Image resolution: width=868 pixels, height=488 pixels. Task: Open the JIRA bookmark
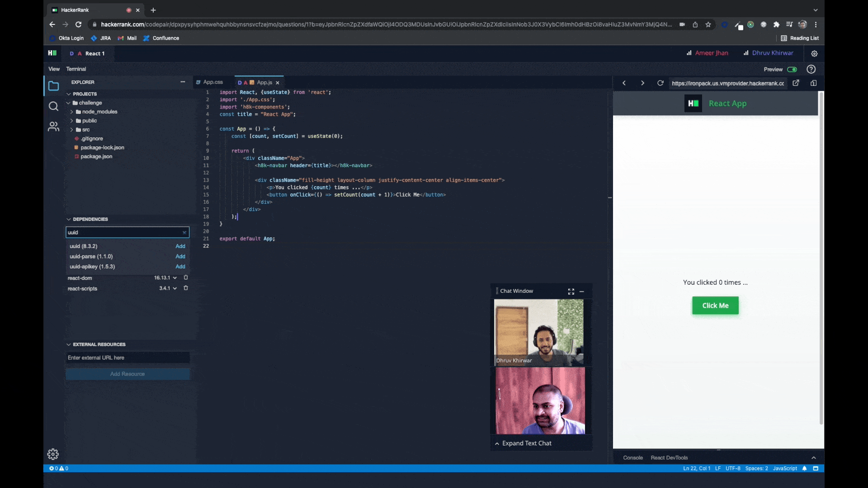[x=101, y=38]
